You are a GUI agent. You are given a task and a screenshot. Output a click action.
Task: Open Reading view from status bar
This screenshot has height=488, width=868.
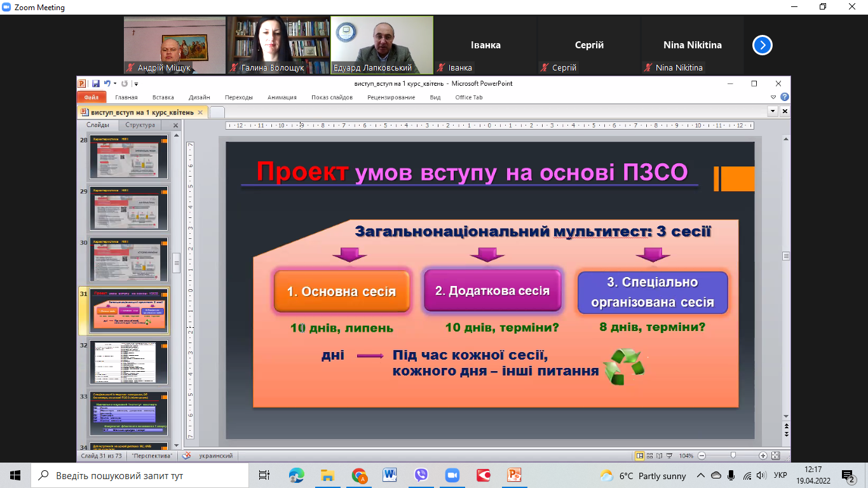pos(659,456)
